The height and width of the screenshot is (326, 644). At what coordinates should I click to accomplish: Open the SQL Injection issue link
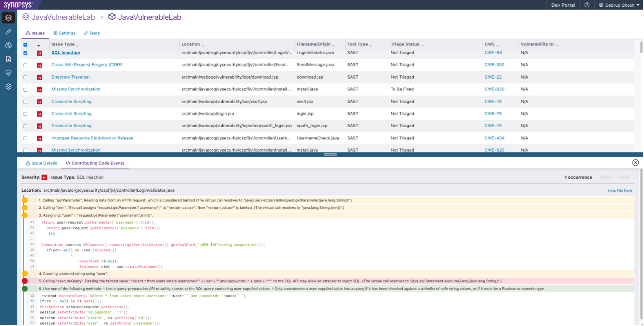pyautogui.click(x=66, y=53)
